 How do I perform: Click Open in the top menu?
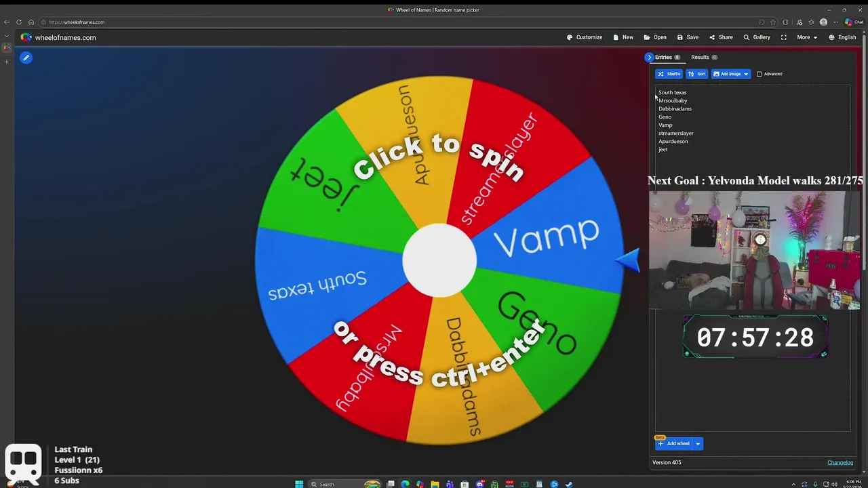(x=655, y=37)
